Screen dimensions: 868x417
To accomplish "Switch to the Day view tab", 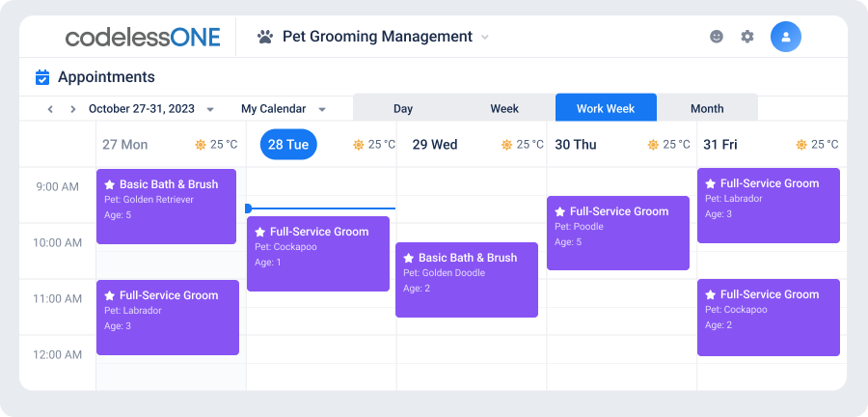I will (403, 108).
